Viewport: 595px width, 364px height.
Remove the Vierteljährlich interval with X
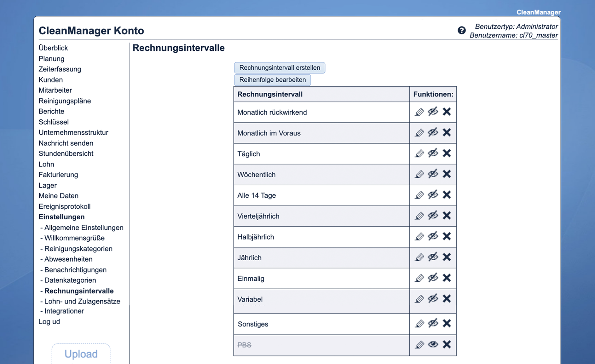click(x=447, y=216)
